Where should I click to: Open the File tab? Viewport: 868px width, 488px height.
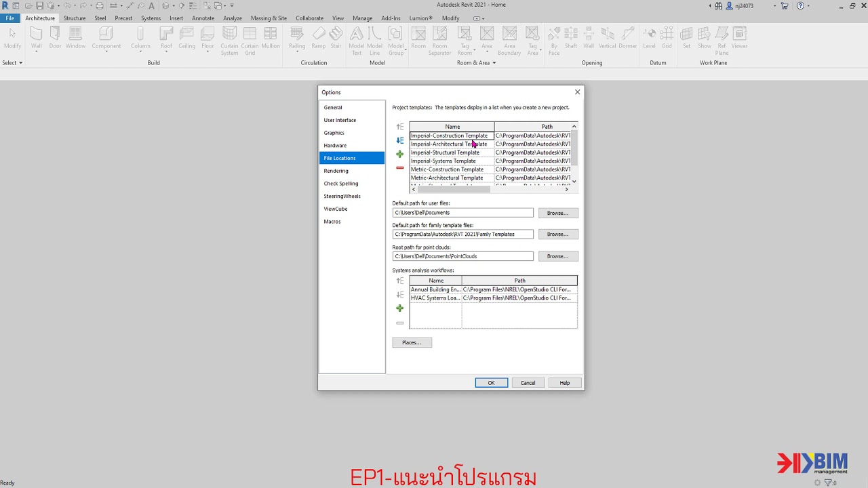[10, 18]
